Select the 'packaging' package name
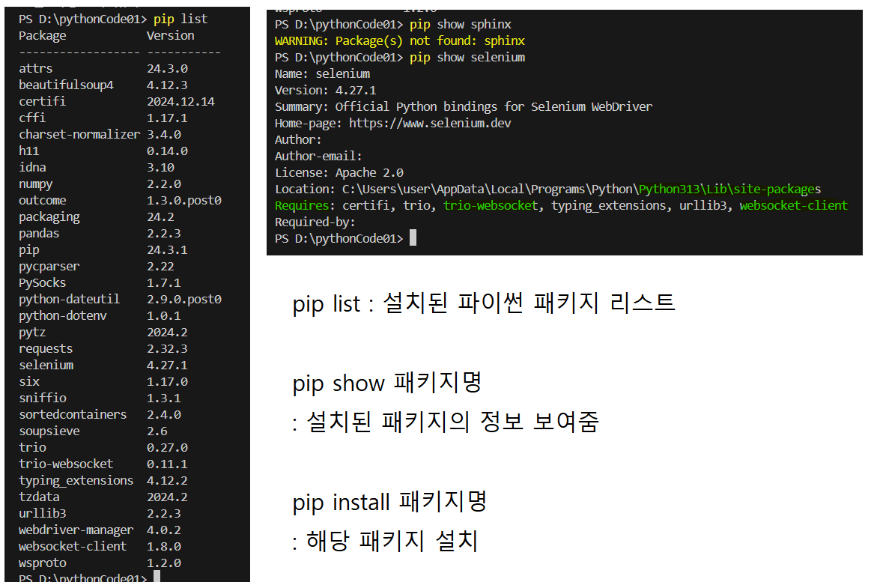871x588 pixels. [x=49, y=217]
